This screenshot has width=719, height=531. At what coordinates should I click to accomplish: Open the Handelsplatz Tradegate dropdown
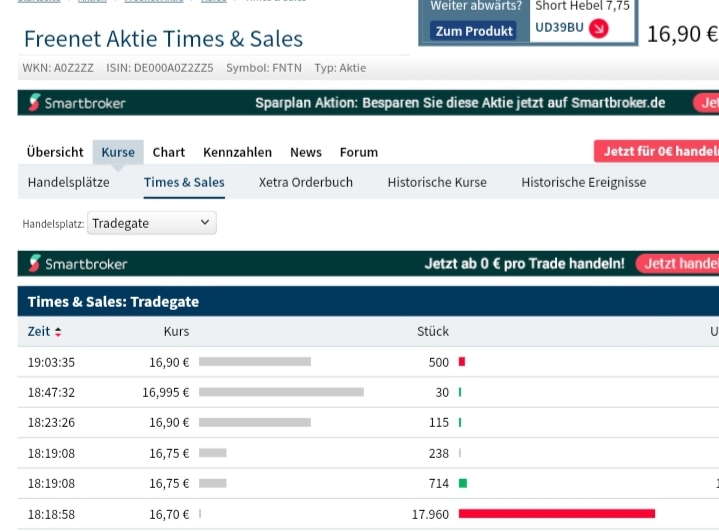pyautogui.click(x=152, y=224)
